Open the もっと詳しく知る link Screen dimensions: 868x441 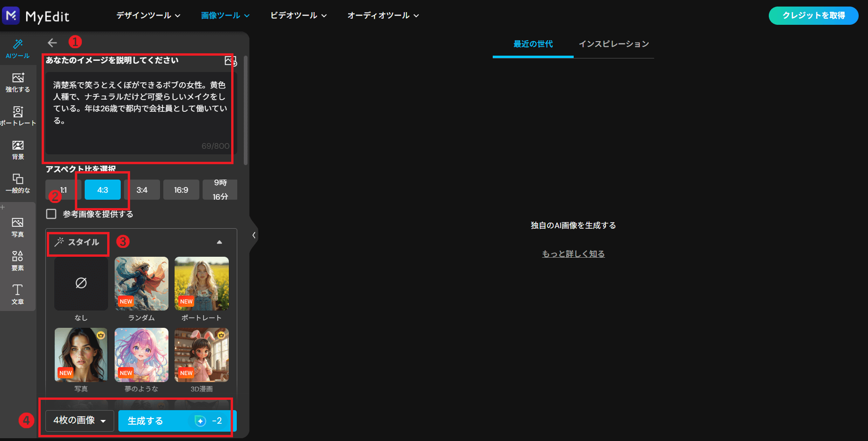click(573, 253)
